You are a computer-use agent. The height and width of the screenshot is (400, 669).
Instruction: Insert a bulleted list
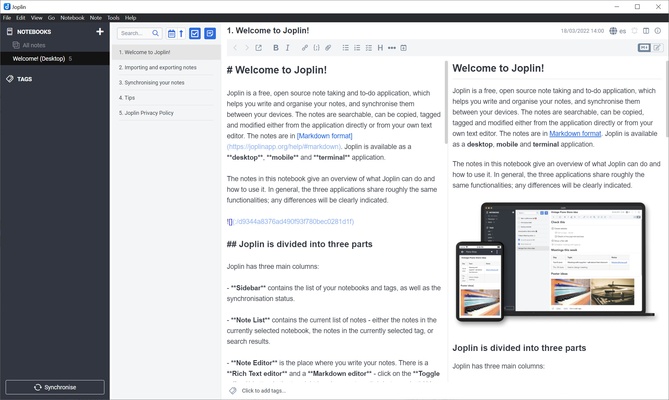[x=346, y=48]
